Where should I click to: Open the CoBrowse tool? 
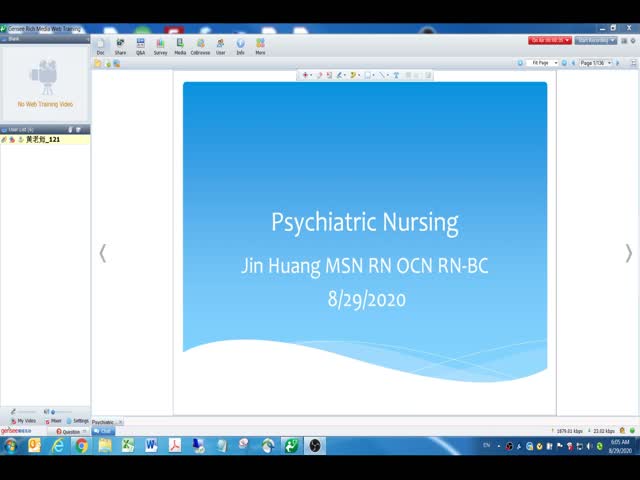[x=200, y=46]
